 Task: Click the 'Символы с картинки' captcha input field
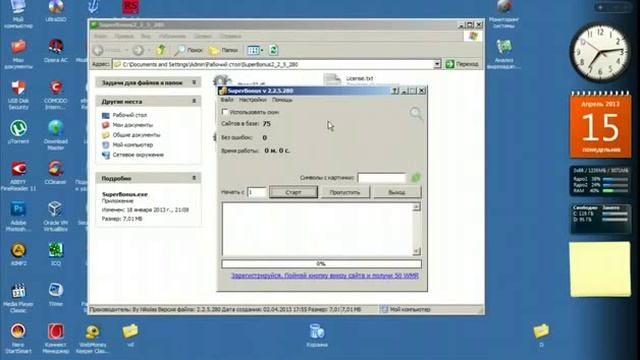(x=382, y=178)
